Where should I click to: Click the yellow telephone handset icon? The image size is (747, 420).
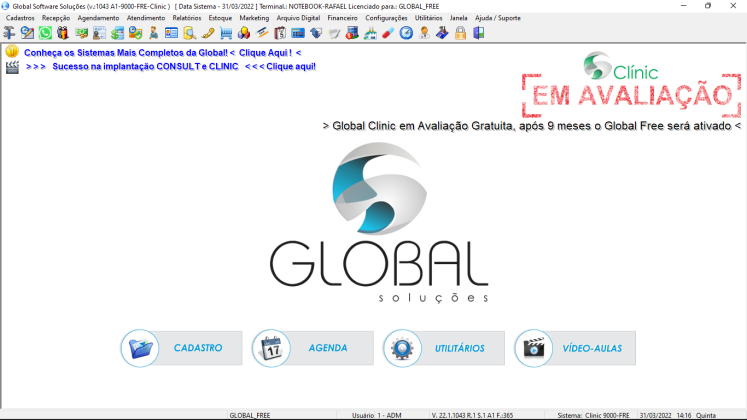pyautogui.click(x=207, y=33)
